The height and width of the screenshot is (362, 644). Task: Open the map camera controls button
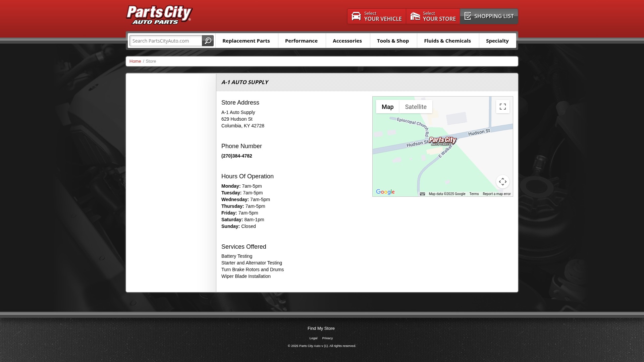(502, 182)
